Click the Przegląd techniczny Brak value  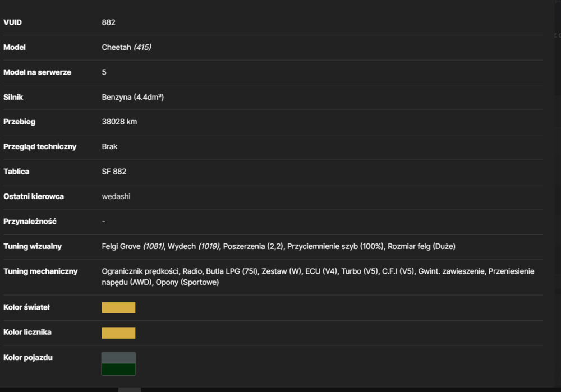(x=109, y=146)
